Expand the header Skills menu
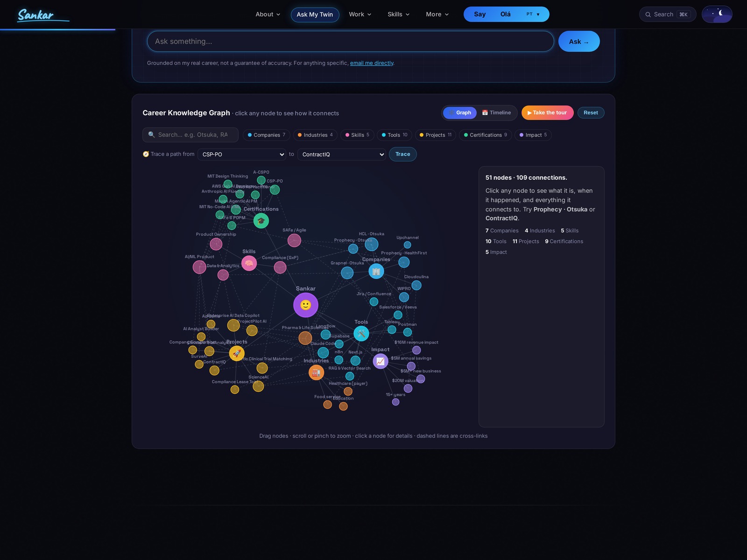This screenshot has height=560, width=747. click(x=399, y=14)
